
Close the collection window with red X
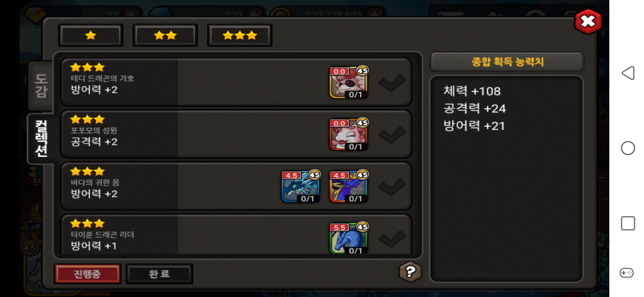588,21
